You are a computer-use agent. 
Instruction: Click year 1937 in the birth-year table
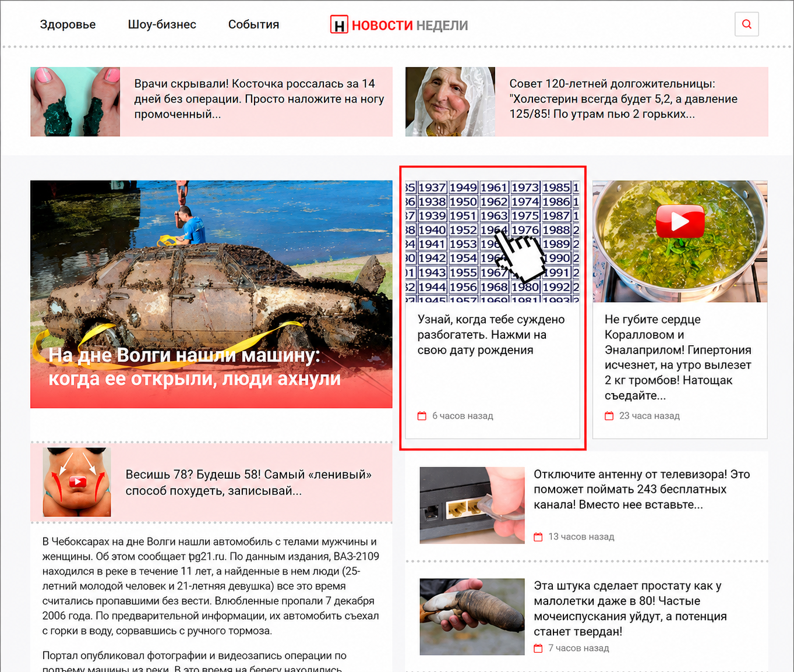coord(432,188)
